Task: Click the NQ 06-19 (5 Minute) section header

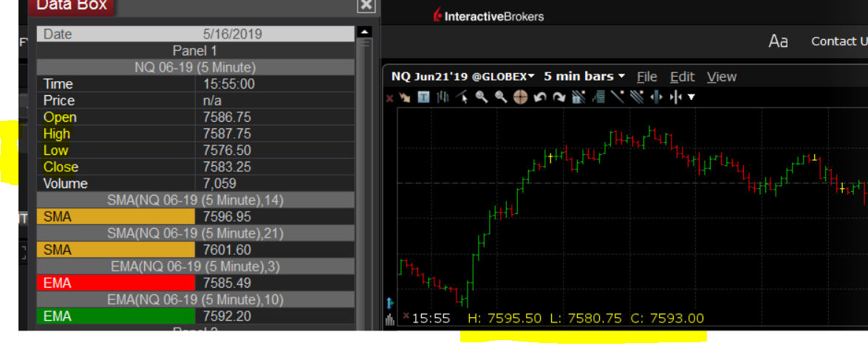Action: point(196,67)
